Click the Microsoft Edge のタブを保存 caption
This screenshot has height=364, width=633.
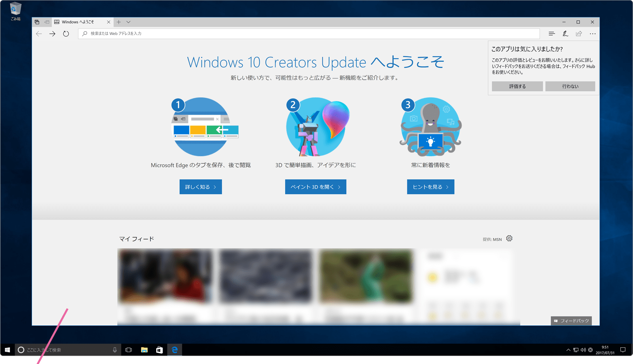click(201, 165)
